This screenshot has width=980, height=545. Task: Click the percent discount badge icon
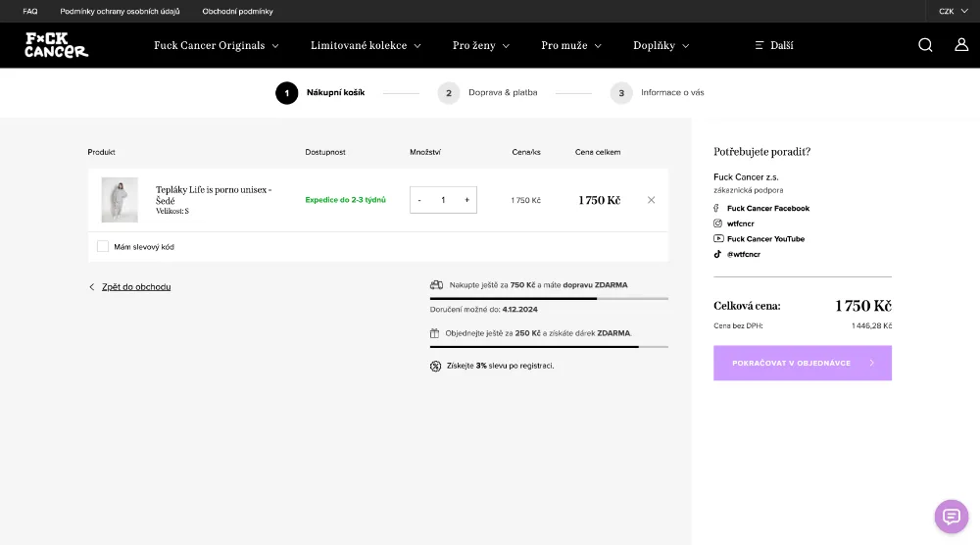(x=436, y=367)
